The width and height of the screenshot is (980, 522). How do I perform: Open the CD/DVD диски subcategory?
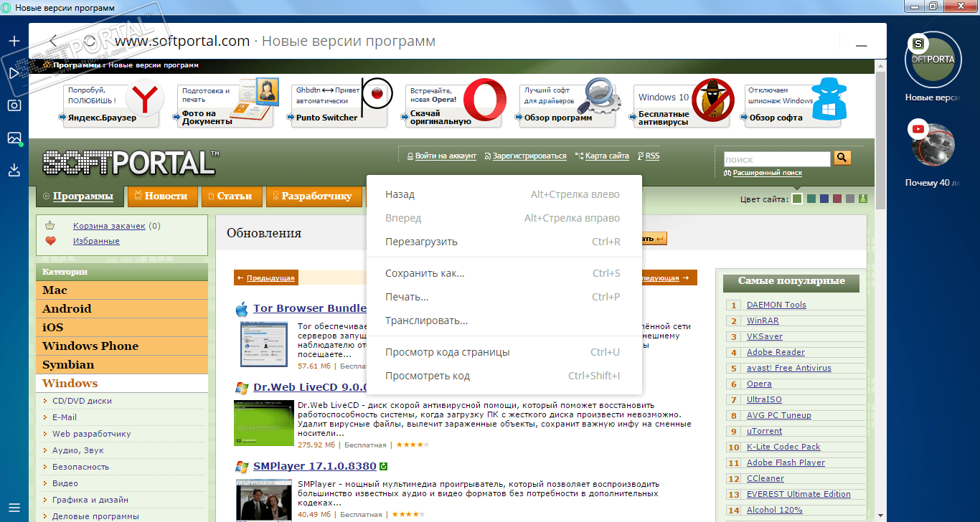pos(82,401)
